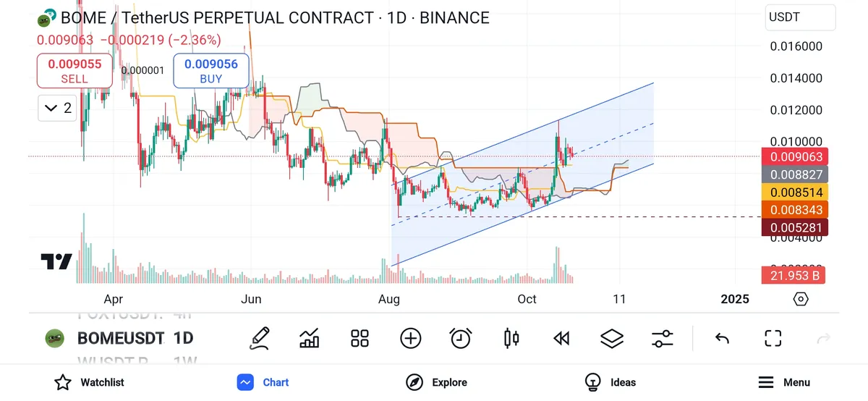Viewport: 868px width, 401px height.
Task: Undo the last chart action
Action: click(x=721, y=338)
